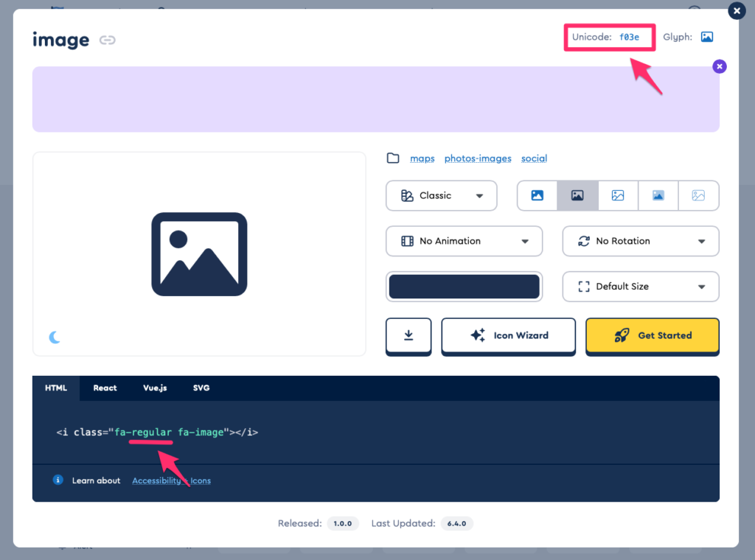Open the Accessibility + Icons link
Image resolution: width=755 pixels, height=560 pixels.
pyautogui.click(x=171, y=480)
